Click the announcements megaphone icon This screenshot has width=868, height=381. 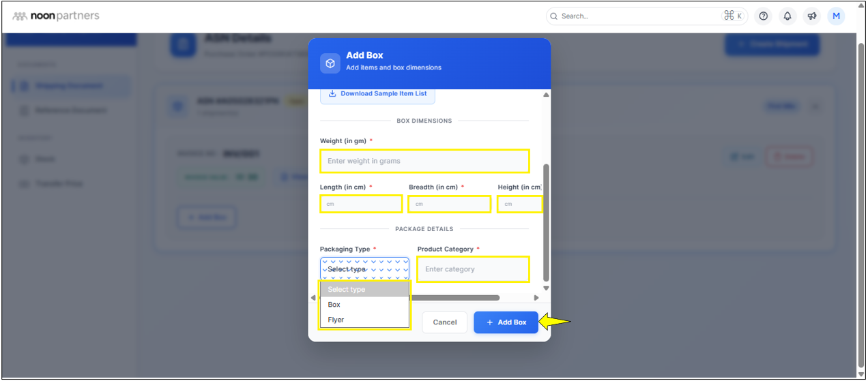(811, 16)
